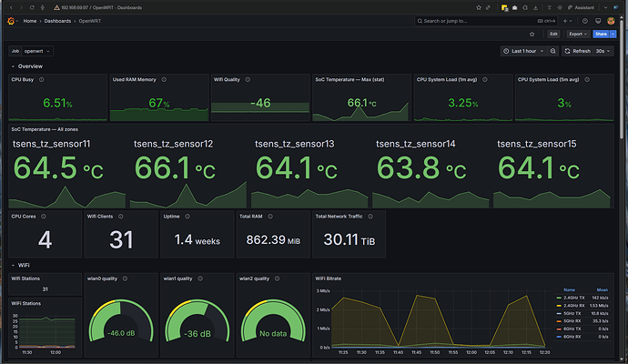Show info icon of wlan2 quality panel

(x=278, y=278)
